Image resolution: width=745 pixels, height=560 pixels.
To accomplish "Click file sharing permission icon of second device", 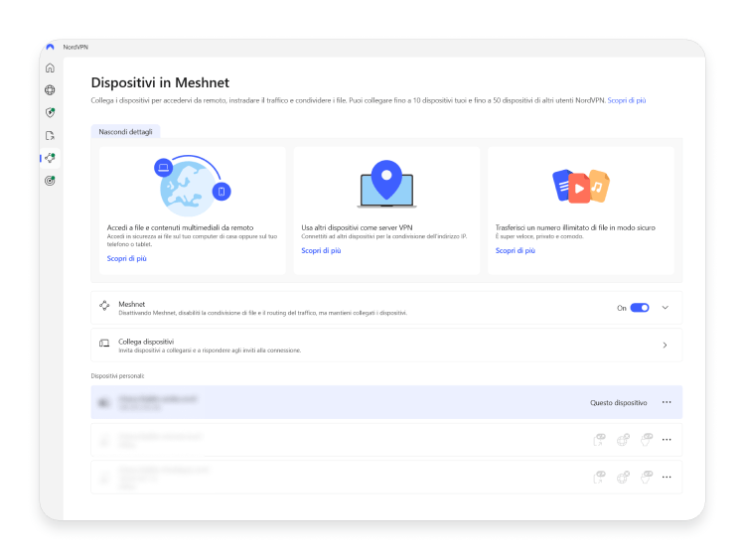I will [x=599, y=439].
